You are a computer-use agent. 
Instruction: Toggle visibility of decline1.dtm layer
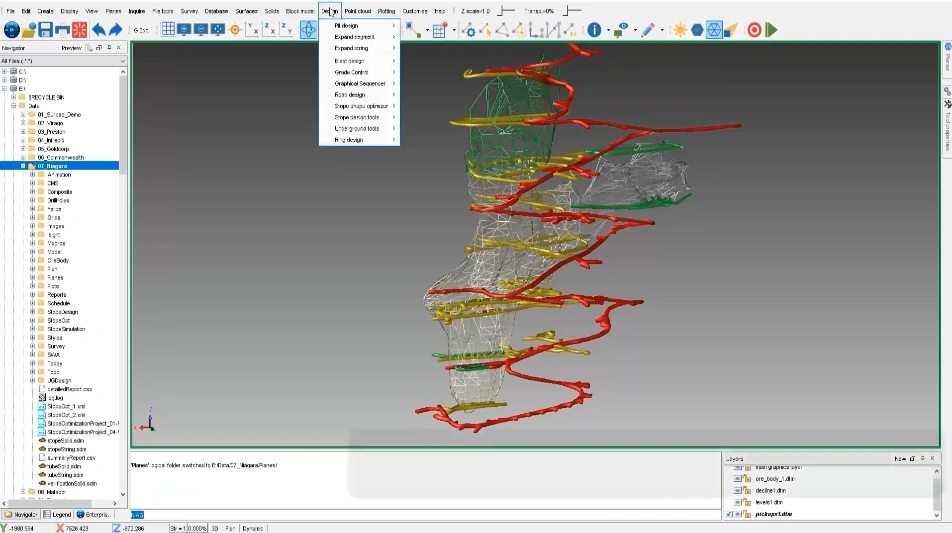[739, 490]
